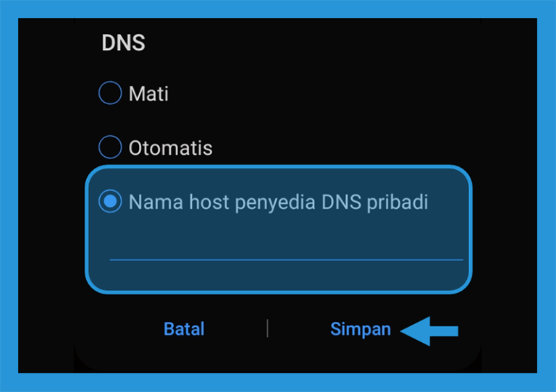
Task: Click the word 'Nama' in the selected option
Action: coord(156,203)
